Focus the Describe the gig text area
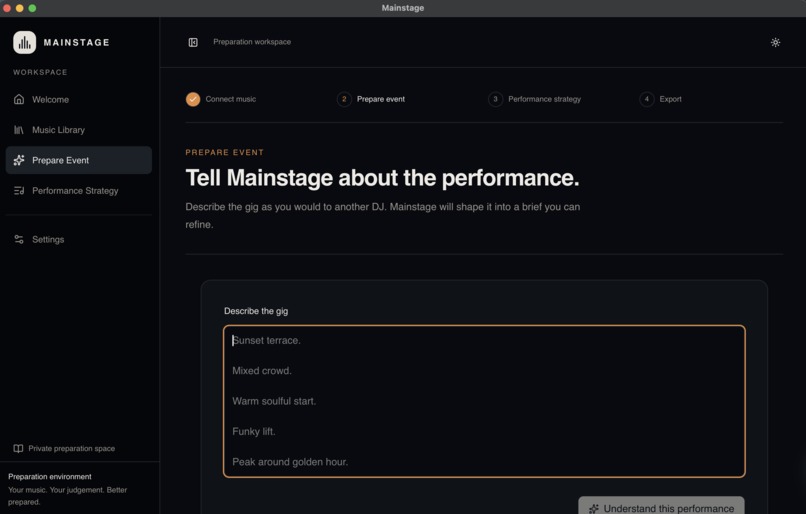806x514 pixels. coord(484,401)
